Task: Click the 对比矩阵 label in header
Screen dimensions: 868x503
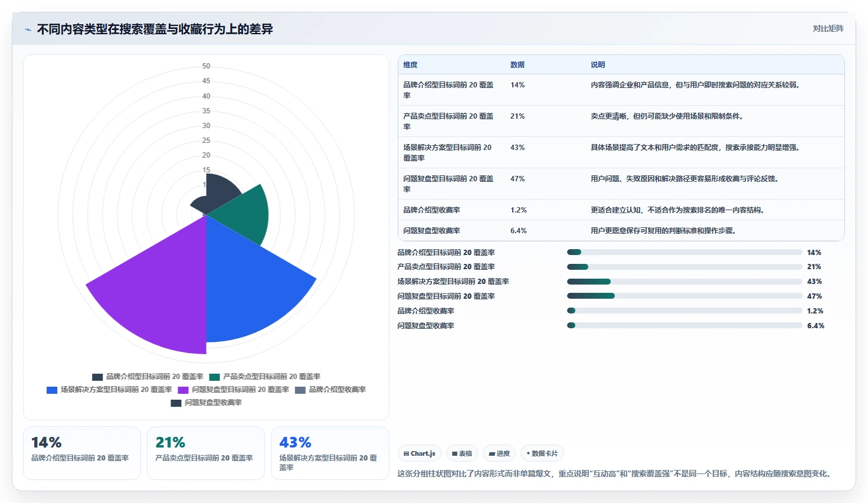Action: [x=828, y=28]
